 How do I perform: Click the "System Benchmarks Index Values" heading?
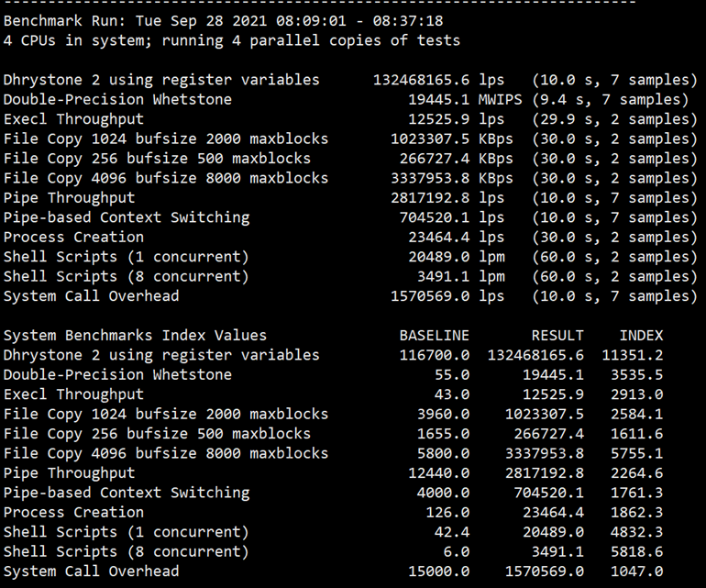tap(135, 336)
